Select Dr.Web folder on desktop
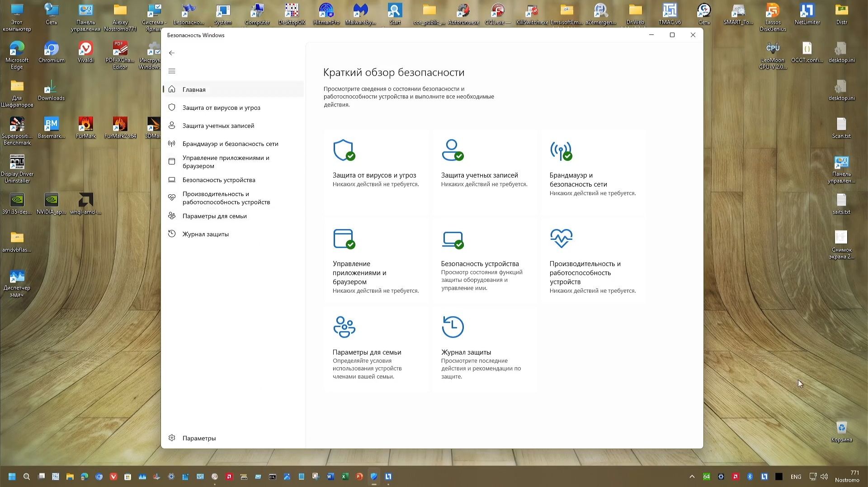 point(635,14)
